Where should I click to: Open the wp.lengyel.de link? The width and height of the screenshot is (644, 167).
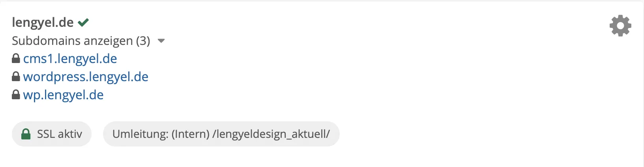pos(64,95)
